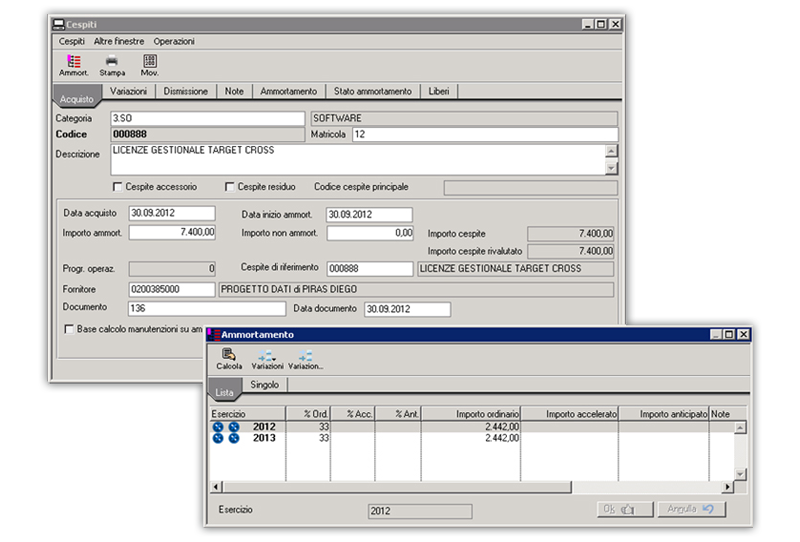Maximize the Cespiti window
800x542 pixels.
pos(601,24)
